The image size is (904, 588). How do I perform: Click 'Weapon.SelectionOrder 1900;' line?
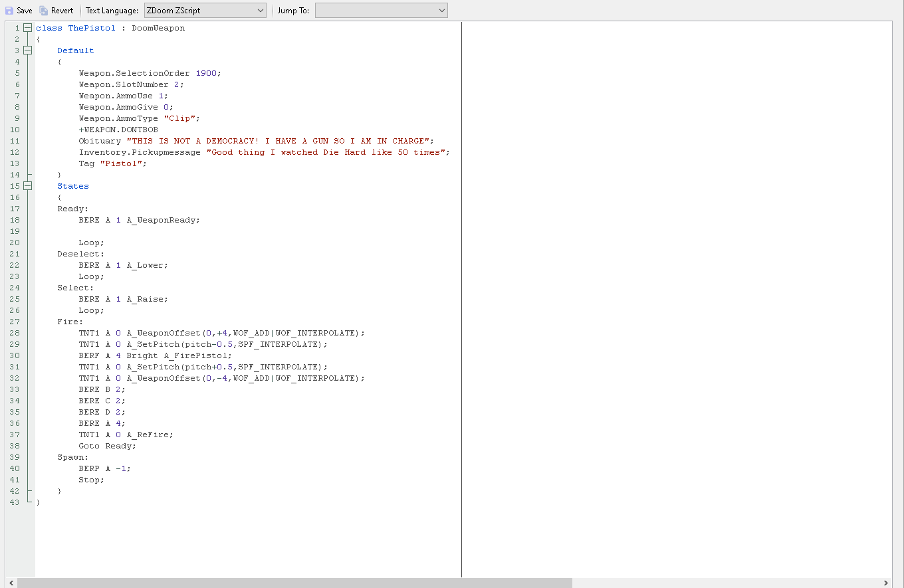pos(150,73)
